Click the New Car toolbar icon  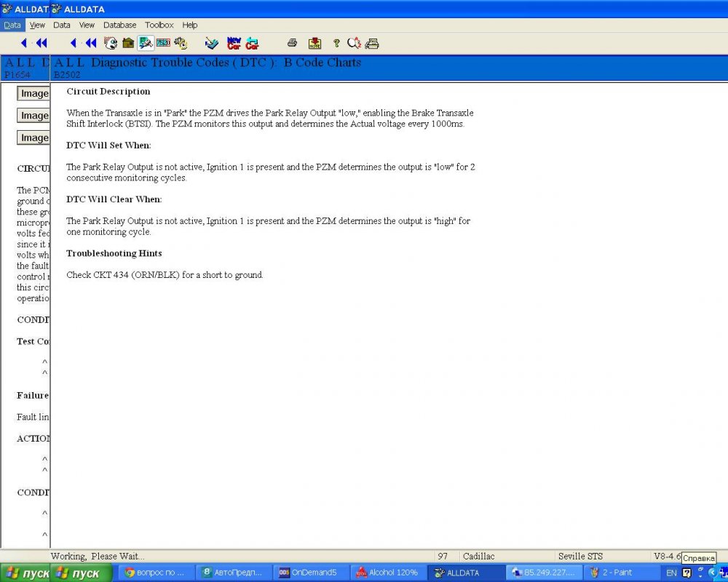(234, 43)
